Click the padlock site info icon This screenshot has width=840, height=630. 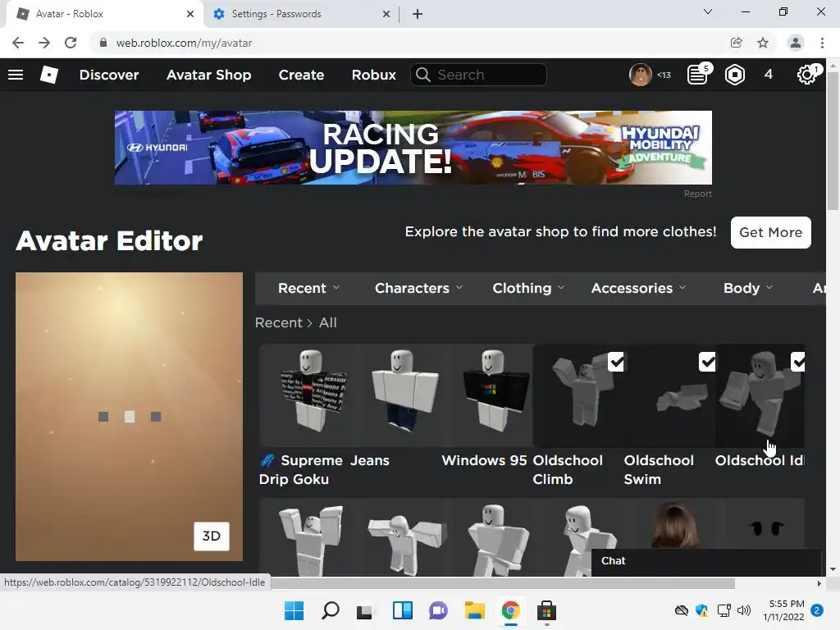[103, 43]
